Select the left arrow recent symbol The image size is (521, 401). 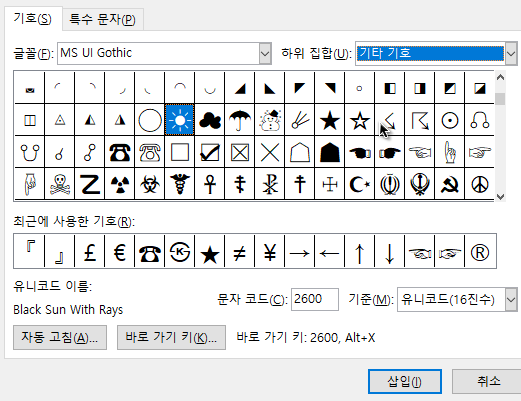point(330,251)
